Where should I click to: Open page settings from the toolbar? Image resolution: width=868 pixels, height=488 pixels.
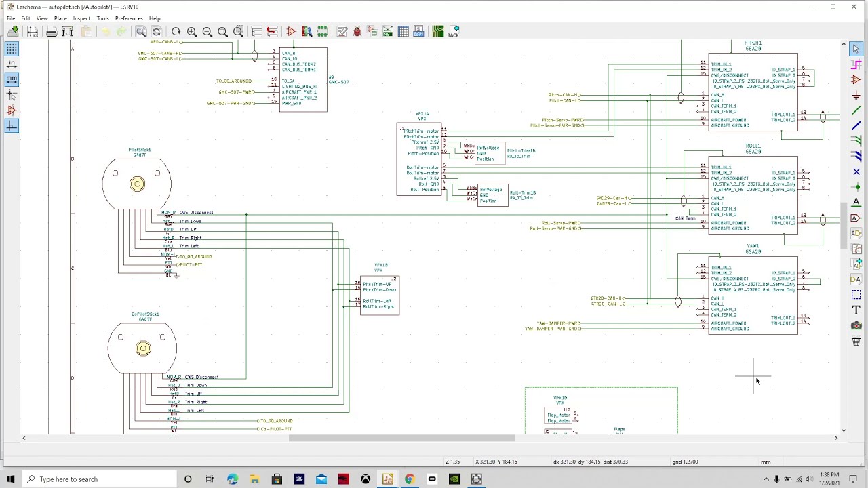point(33,31)
